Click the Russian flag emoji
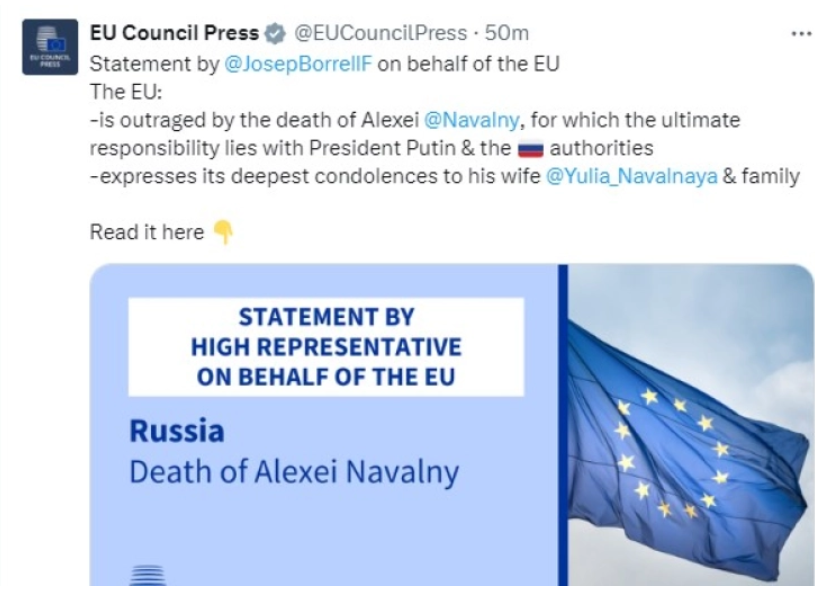The height and width of the screenshot is (589, 815). pos(529,150)
